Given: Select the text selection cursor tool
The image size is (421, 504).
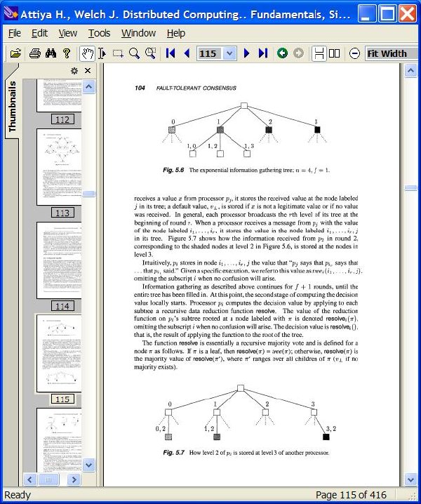Looking at the screenshot, I should [102, 53].
